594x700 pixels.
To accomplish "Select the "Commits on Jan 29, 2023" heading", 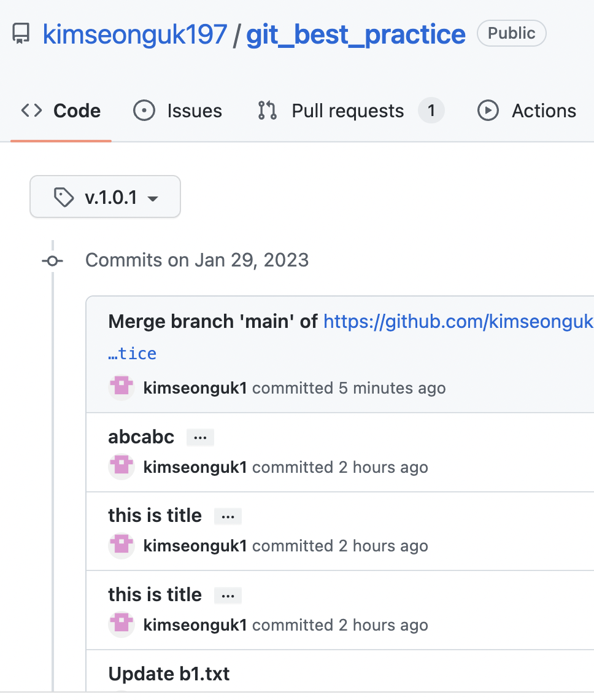I will click(x=197, y=260).
